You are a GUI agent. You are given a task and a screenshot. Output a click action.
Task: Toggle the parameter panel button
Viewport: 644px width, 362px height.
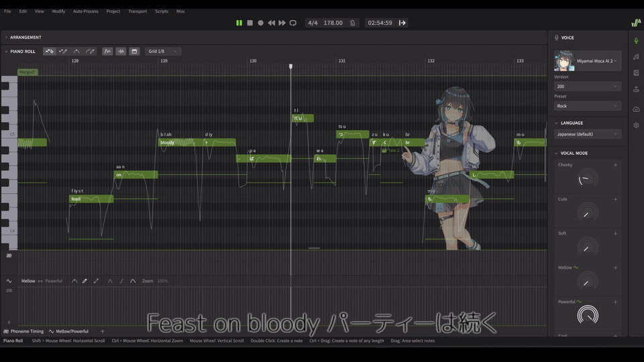134,52
